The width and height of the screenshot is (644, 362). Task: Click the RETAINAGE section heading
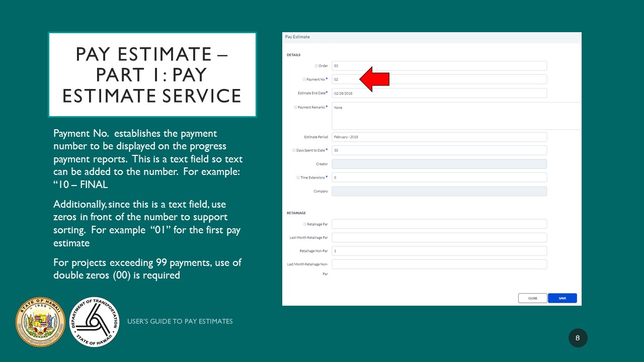(x=296, y=213)
